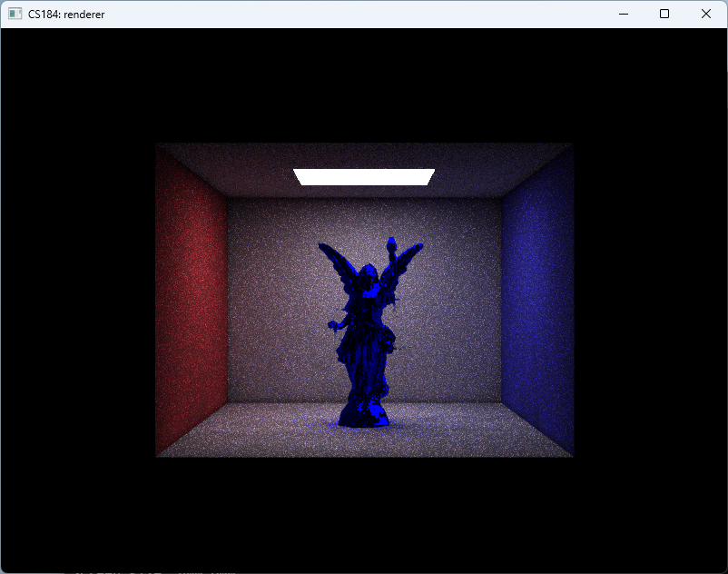Select the blue right wall
The width and height of the screenshot is (728, 574).
(537, 300)
